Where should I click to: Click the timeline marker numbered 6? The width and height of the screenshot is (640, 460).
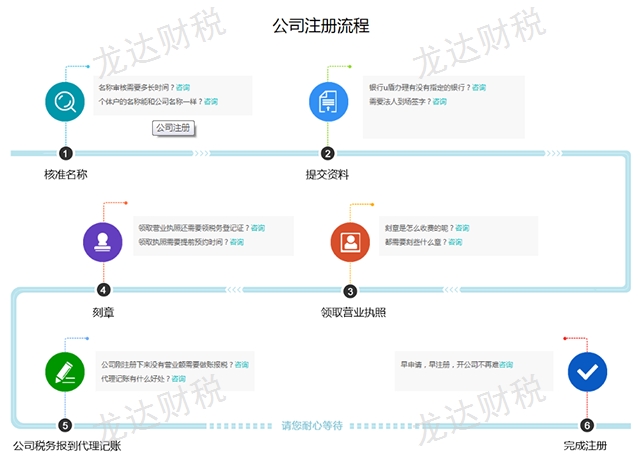(x=587, y=425)
